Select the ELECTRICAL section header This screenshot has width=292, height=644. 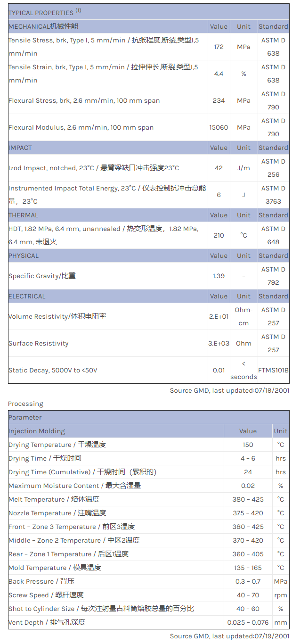tap(27, 296)
